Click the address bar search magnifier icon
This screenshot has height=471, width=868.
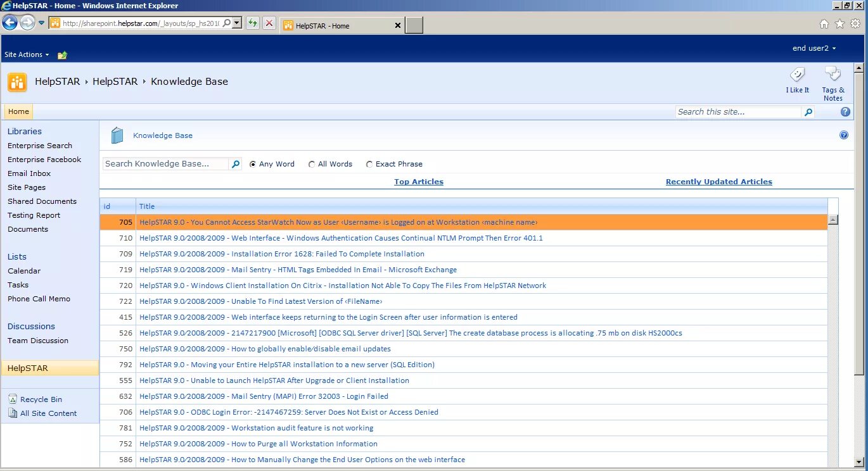pyautogui.click(x=227, y=23)
